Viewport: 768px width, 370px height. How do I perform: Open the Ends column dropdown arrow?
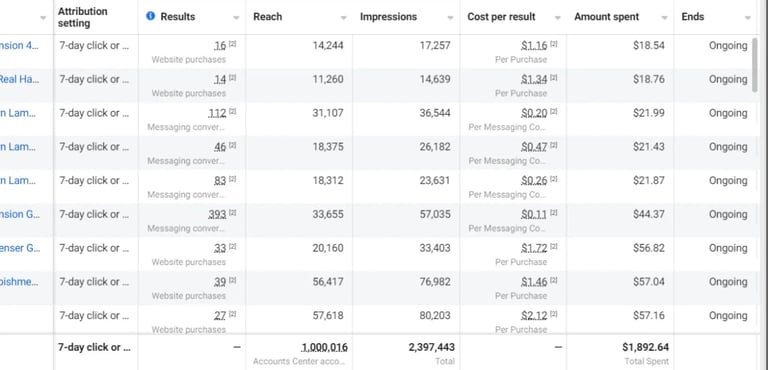(x=747, y=18)
